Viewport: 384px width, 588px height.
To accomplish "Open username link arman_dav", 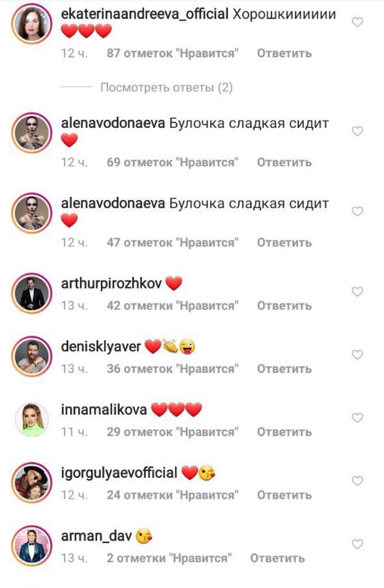I will [96, 536].
